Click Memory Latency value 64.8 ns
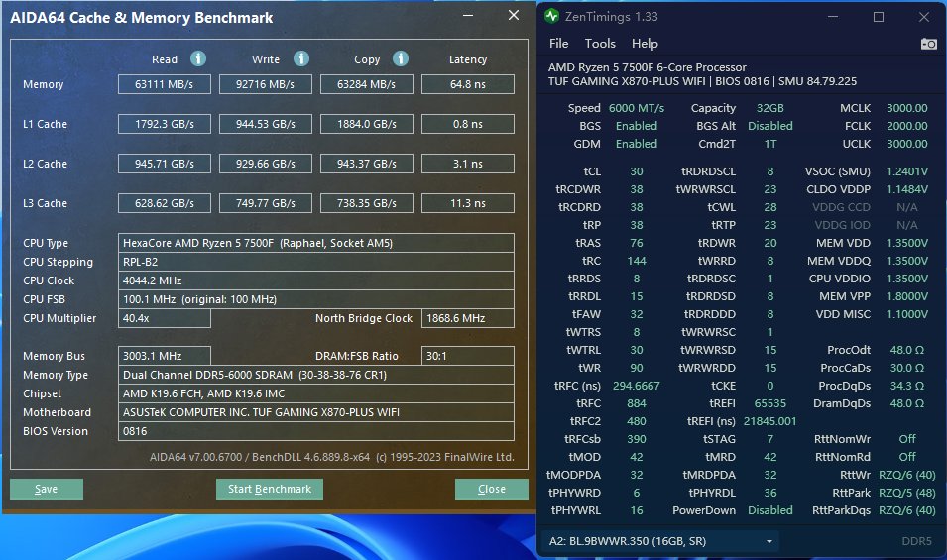Image resolution: width=947 pixels, height=560 pixels. pos(468,84)
